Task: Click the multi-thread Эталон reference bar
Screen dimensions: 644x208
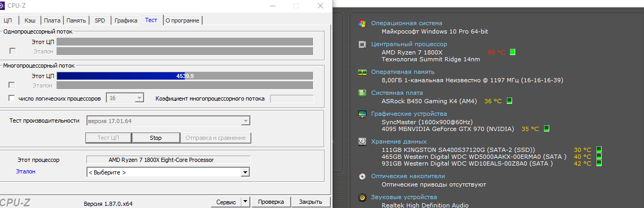Action: tap(185, 85)
